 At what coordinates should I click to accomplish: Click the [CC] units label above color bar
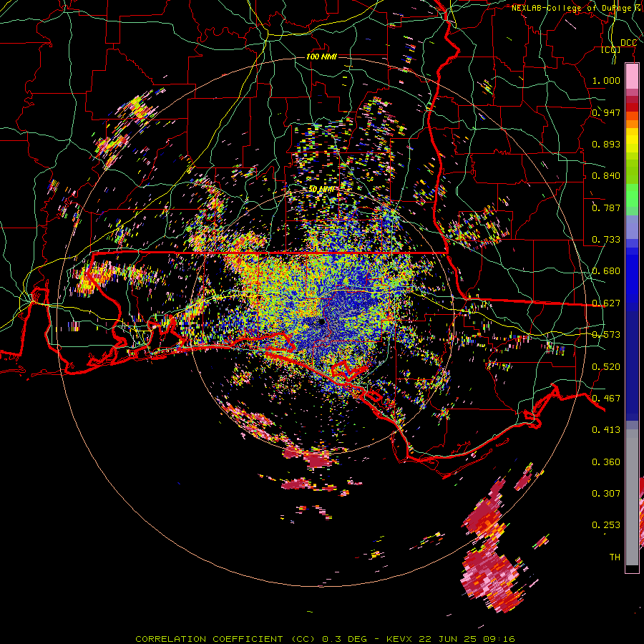(x=611, y=49)
